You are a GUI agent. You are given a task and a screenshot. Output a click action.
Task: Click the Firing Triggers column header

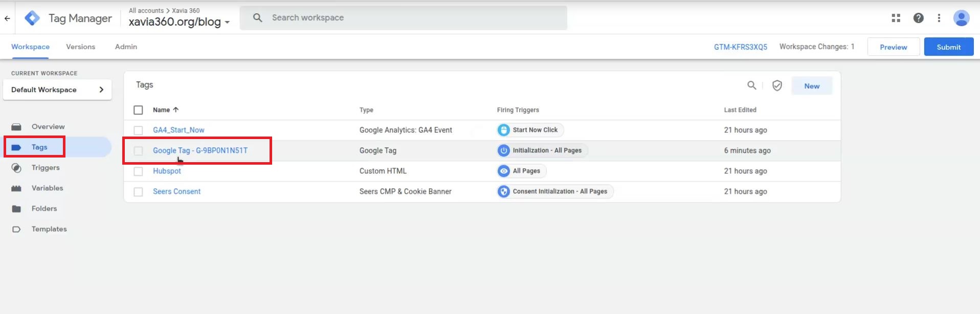point(518,110)
